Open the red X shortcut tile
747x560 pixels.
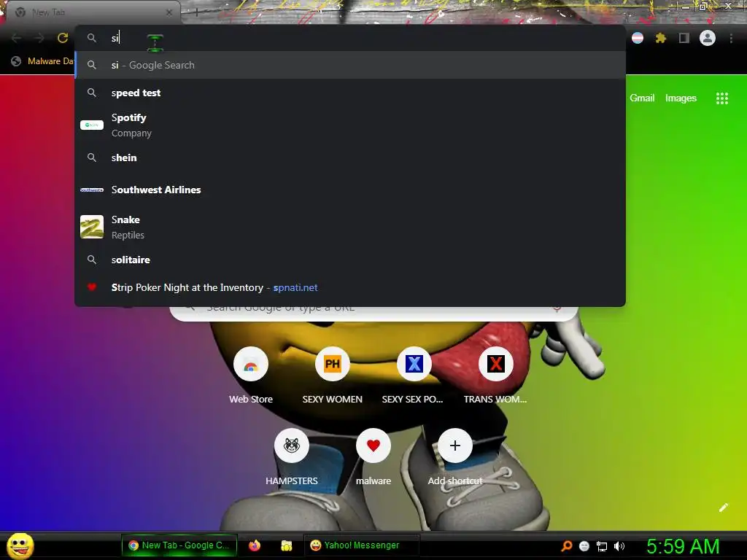click(495, 364)
